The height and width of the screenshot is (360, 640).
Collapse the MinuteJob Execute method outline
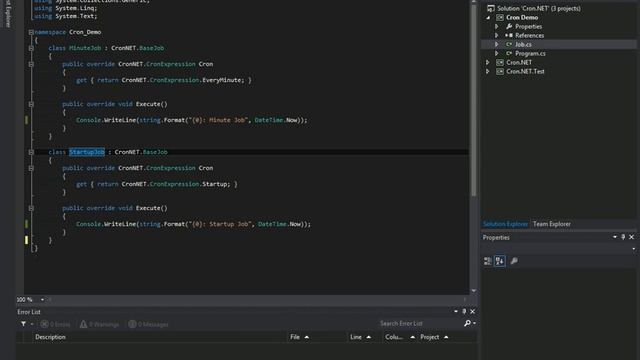(x=31, y=104)
